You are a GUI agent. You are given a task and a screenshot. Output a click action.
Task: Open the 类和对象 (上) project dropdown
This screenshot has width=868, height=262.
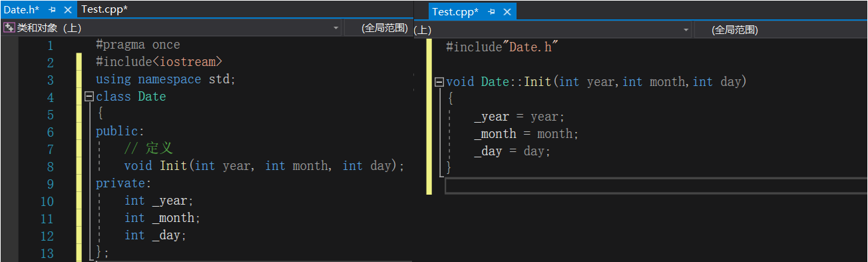(x=336, y=28)
